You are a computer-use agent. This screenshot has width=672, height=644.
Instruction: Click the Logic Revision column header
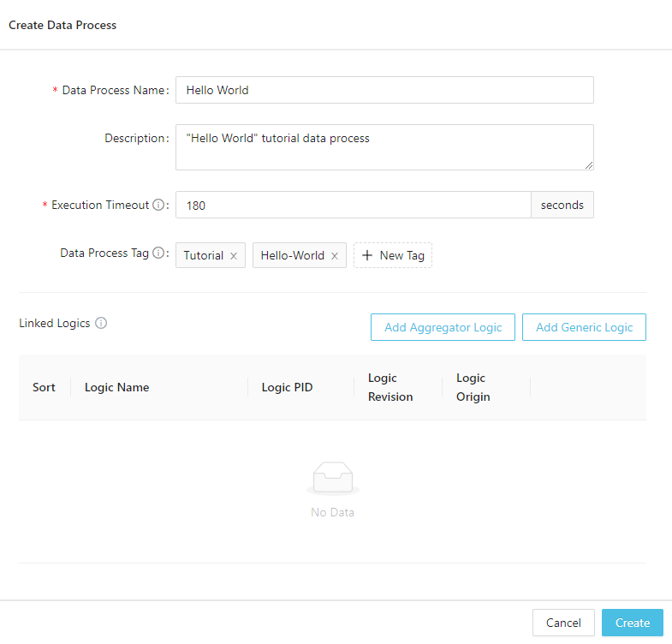(x=390, y=388)
